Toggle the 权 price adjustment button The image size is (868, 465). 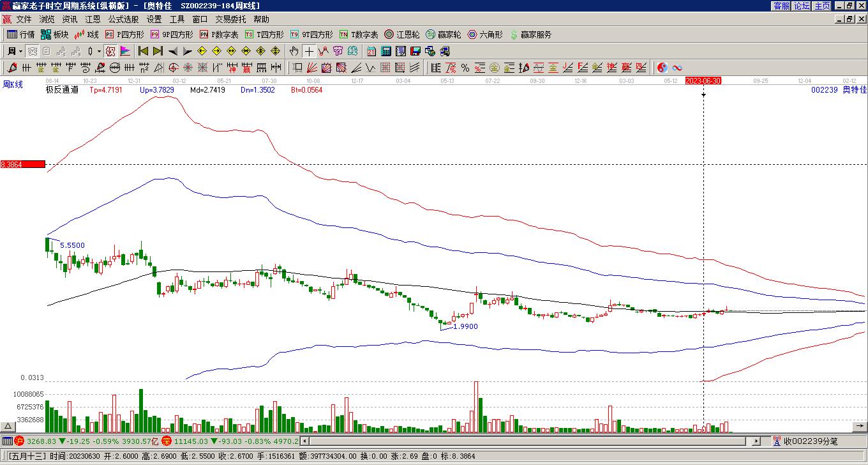point(110,51)
